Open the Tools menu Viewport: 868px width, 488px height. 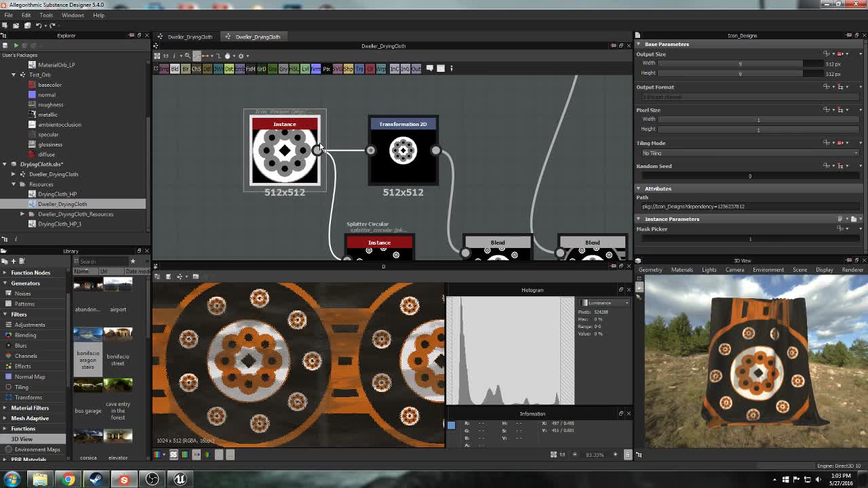point(45,14)
